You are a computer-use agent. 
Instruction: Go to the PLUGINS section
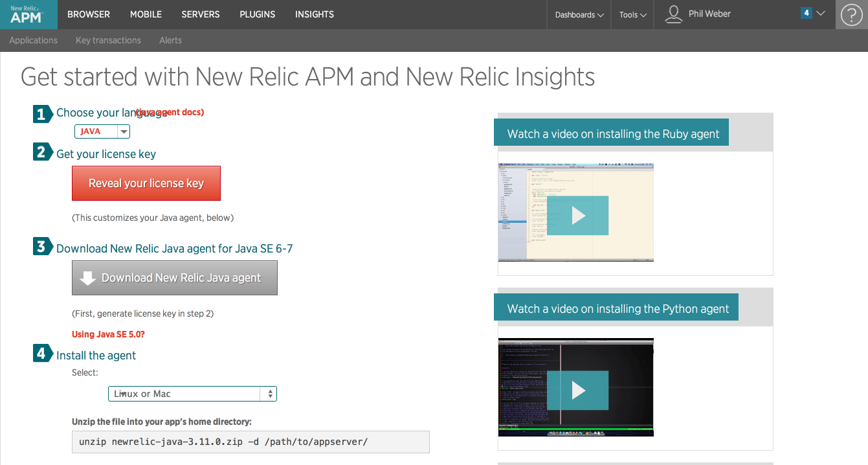tap(258, 14)
